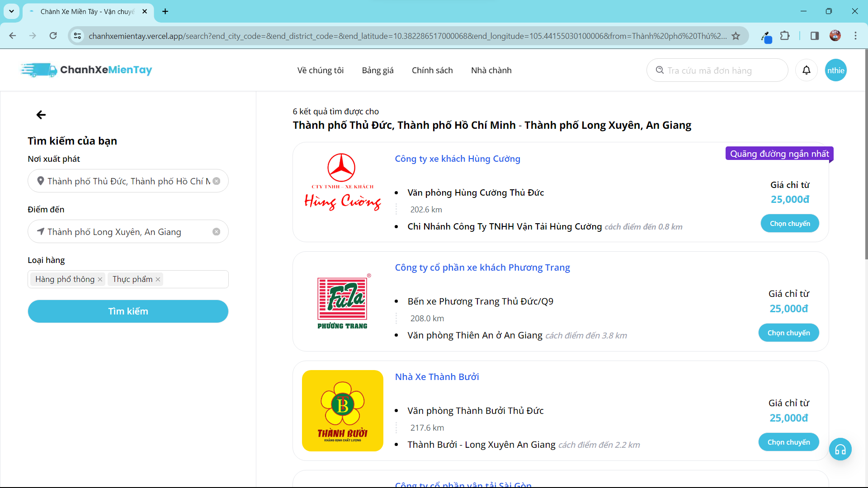Choose trip for Công ty xe khách Hùng Cường
Screen dimensions: 868x488
[x=790, y=223]
